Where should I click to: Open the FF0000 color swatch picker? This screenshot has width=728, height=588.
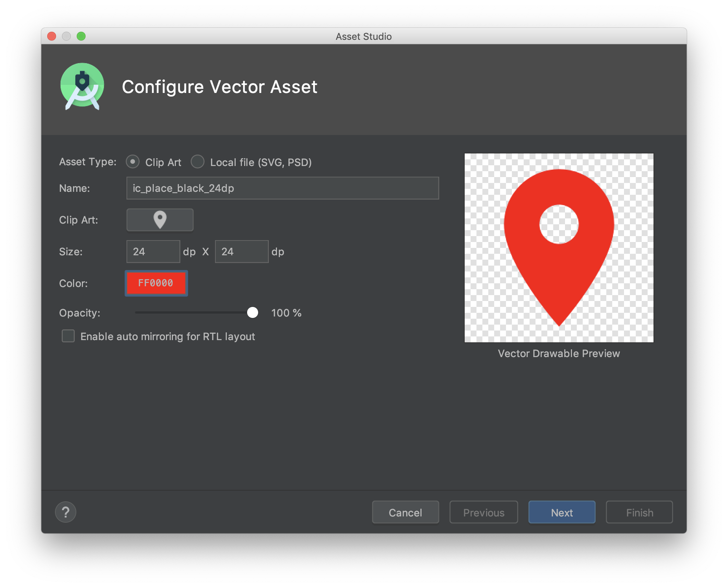pyautogui.click(x=156, y=283)
